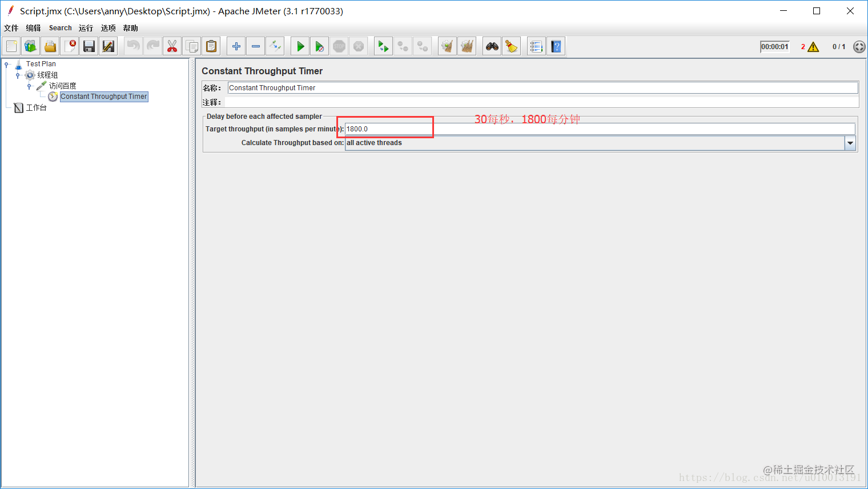868x489 pixels.
Task: Open Search with the binoculars icon
Action: point(492,46)
